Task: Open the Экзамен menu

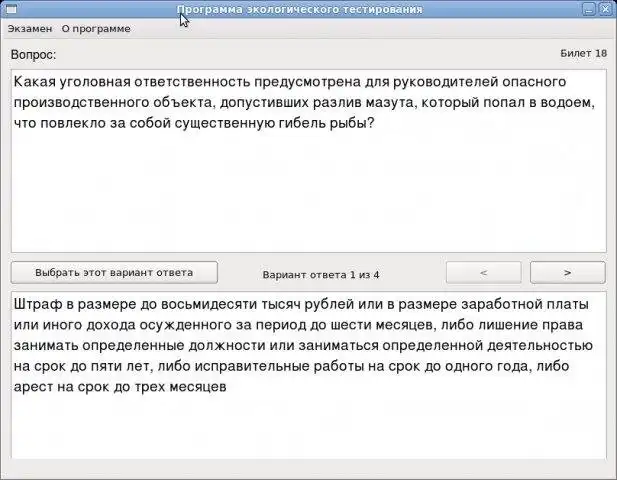Action: point(30,29)
